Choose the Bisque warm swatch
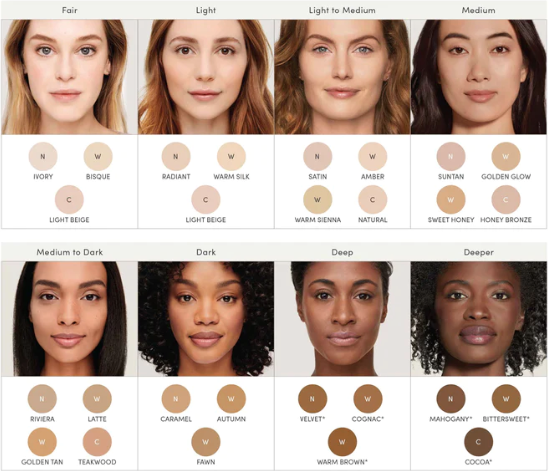This screenshot has width=549, height=471. click(98, 157)
